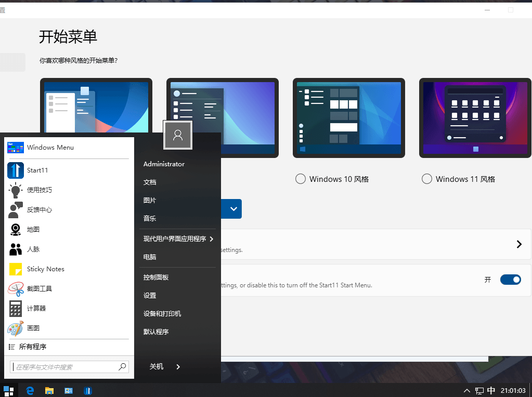Select the Windows 11 风格 radio button
The image size is (532, 397).
point(427,179)
